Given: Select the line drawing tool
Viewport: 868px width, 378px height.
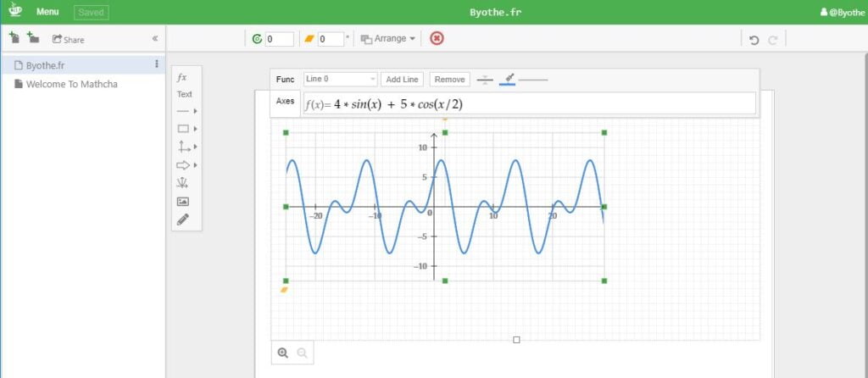Looking at the screenshot, I should coord(183,111).
